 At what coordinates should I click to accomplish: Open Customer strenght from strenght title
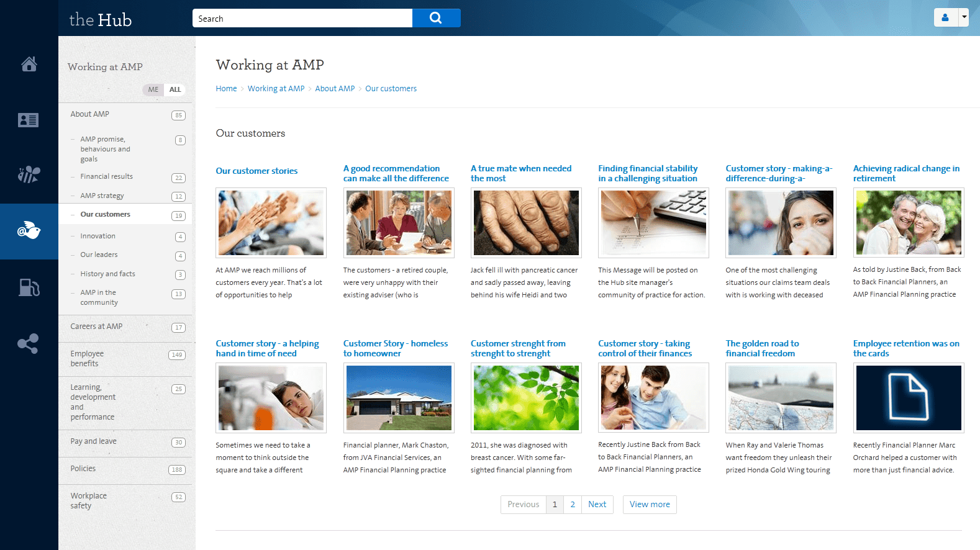coord(518,348)
